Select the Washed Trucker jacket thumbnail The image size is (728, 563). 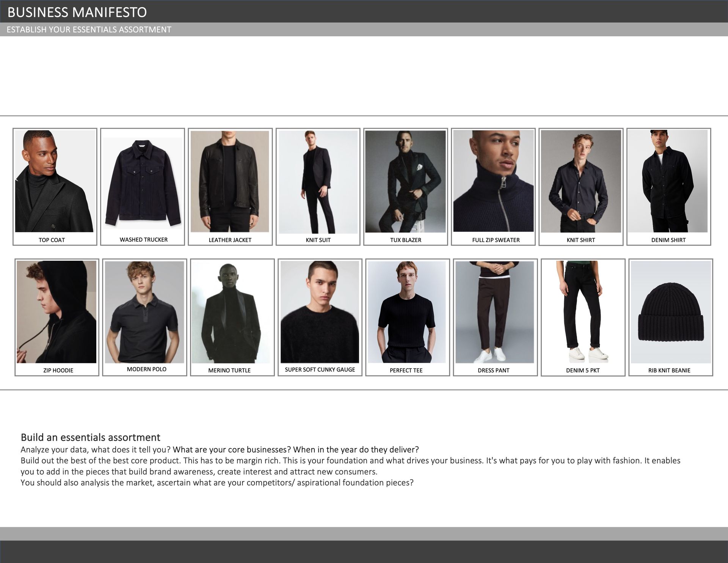[142, 183]
